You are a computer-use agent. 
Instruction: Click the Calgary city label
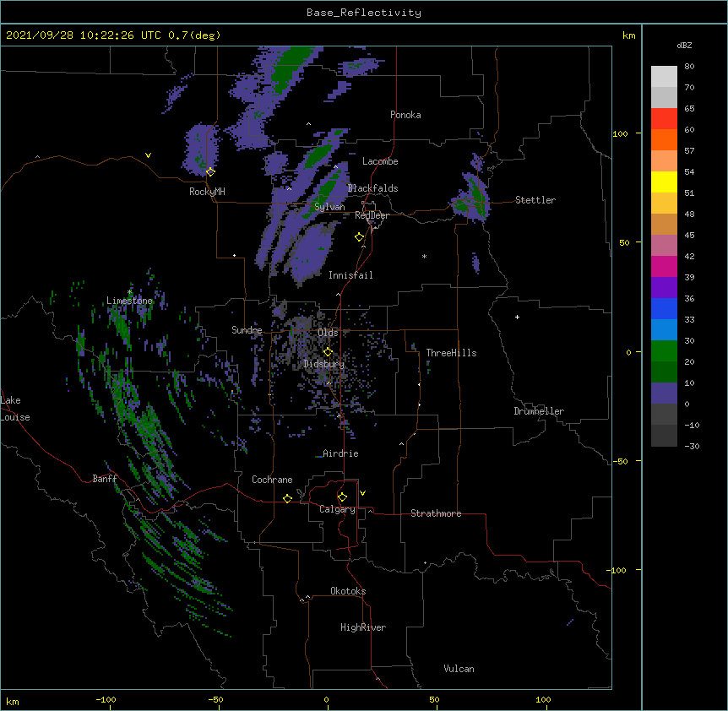338,509
